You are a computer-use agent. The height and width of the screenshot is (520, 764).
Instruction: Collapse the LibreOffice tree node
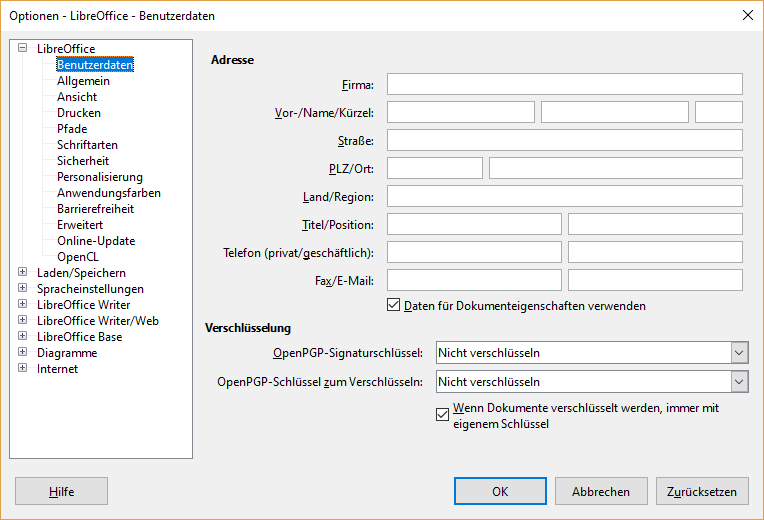tap(22, 48)
